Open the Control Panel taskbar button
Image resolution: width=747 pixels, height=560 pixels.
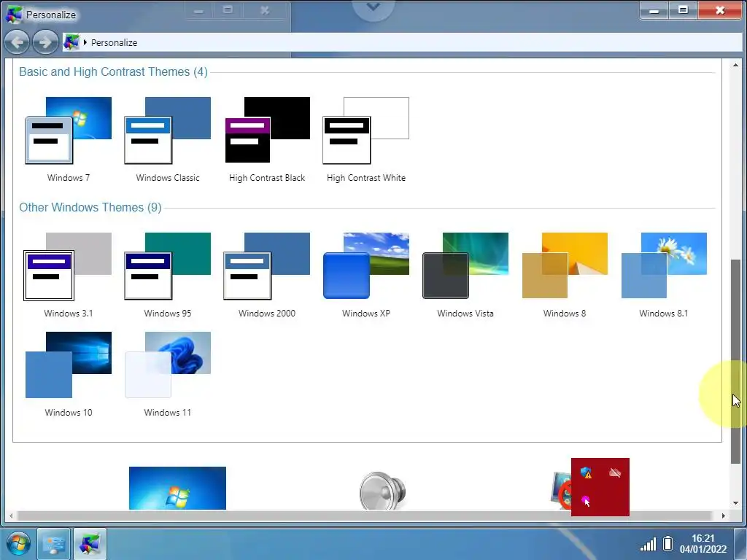coord(53,543)
